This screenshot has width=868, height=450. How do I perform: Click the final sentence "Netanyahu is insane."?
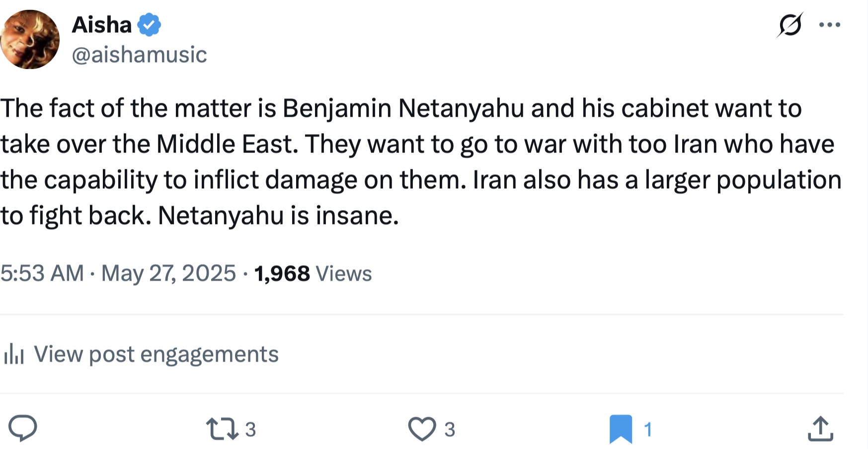coord(278,216)
